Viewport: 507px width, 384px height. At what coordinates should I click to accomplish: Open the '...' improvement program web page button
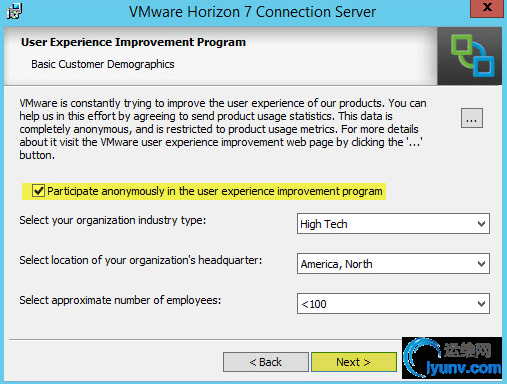(472, 118)
